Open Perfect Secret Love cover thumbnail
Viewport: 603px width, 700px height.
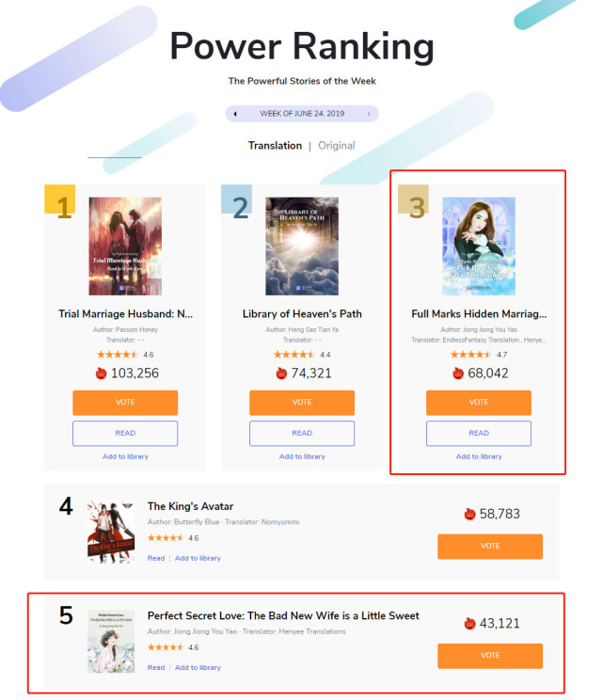click(x=111, y=641)
